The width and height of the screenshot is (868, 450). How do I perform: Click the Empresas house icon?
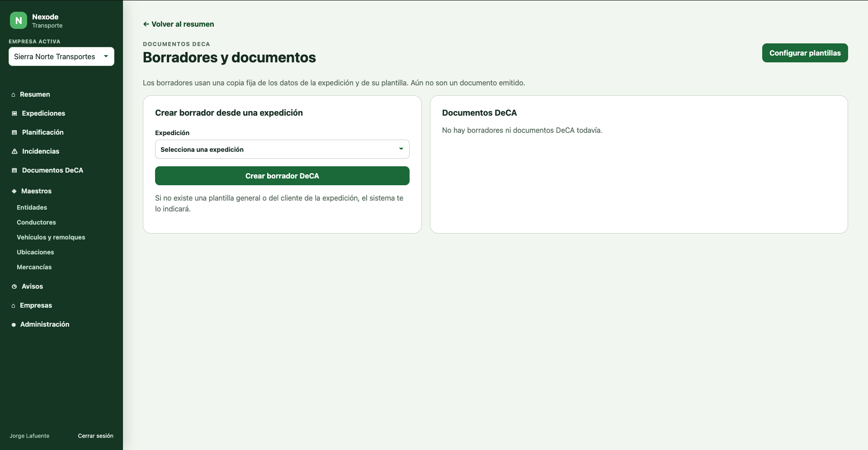click(x=14, y=305)
